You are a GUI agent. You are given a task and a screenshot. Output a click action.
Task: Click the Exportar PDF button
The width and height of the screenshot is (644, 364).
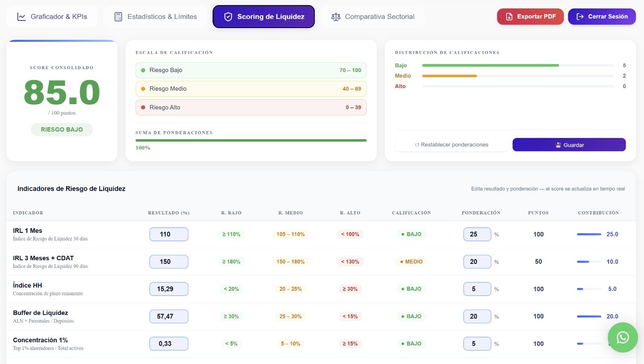(x=530, y=16)
